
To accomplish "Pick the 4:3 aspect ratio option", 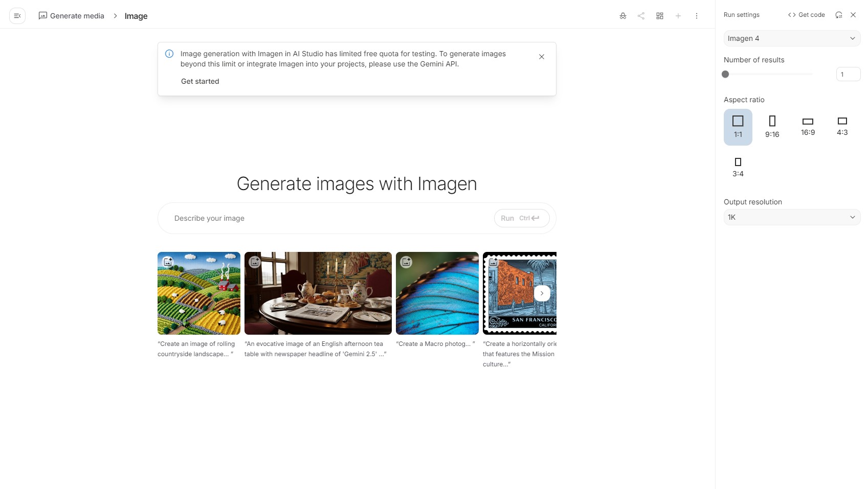I will tap(842, 126).
